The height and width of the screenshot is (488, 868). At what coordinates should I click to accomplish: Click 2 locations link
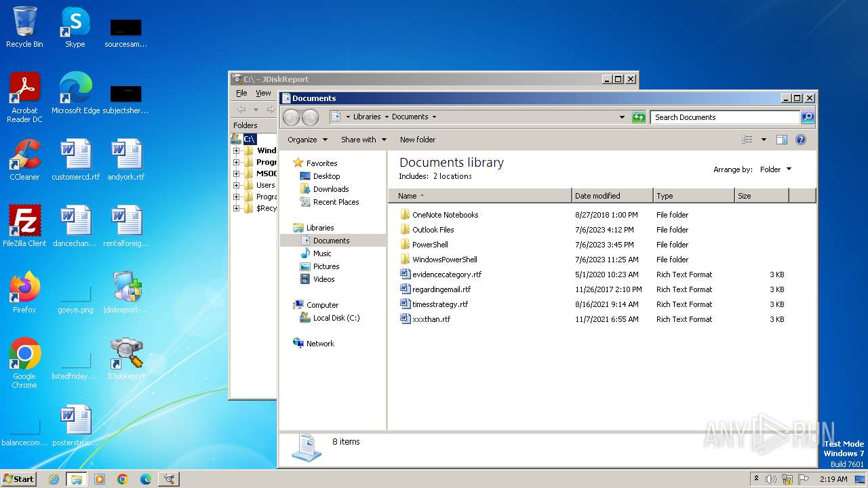click(452, 176)
